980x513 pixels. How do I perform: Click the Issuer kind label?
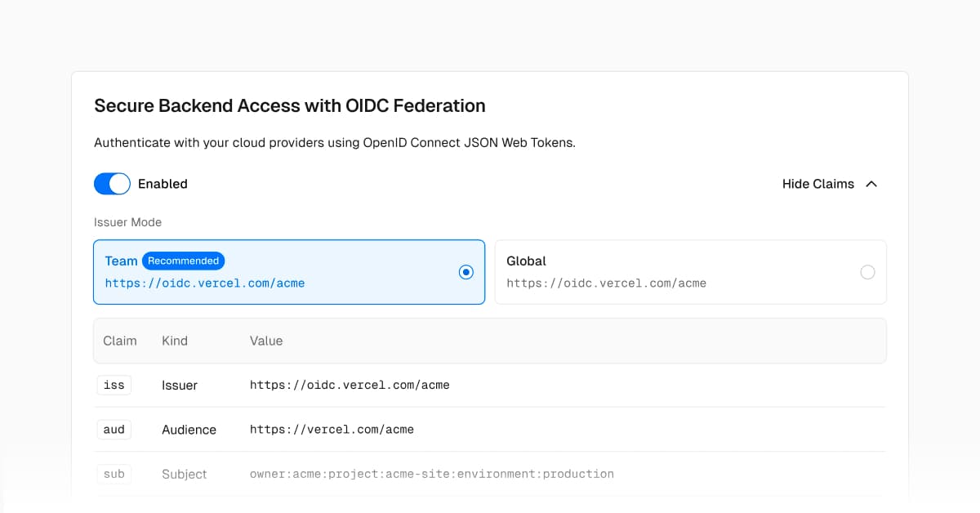(x=180, y=385)
